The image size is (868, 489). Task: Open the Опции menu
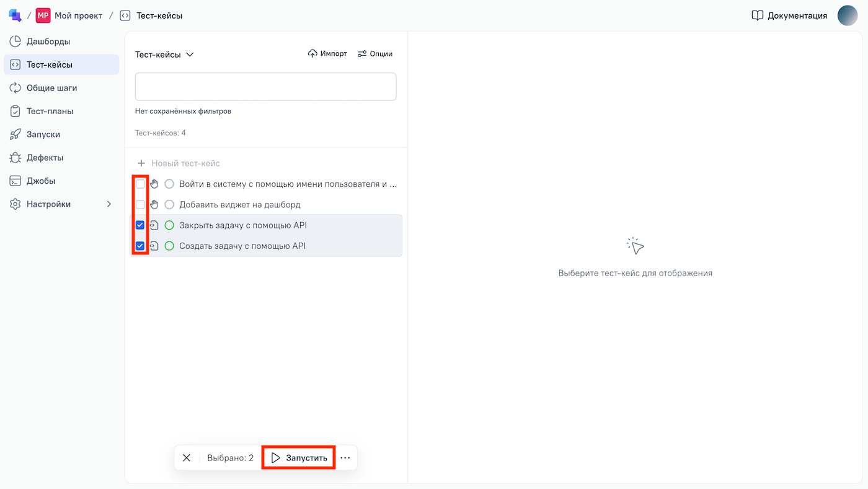pyautogui.click(x=375, y=54)
